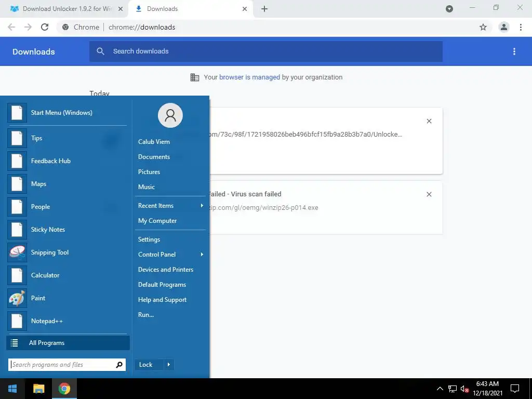The image size is (532, 399).
Task: Open Default Programs
Action: coord(162,285)
